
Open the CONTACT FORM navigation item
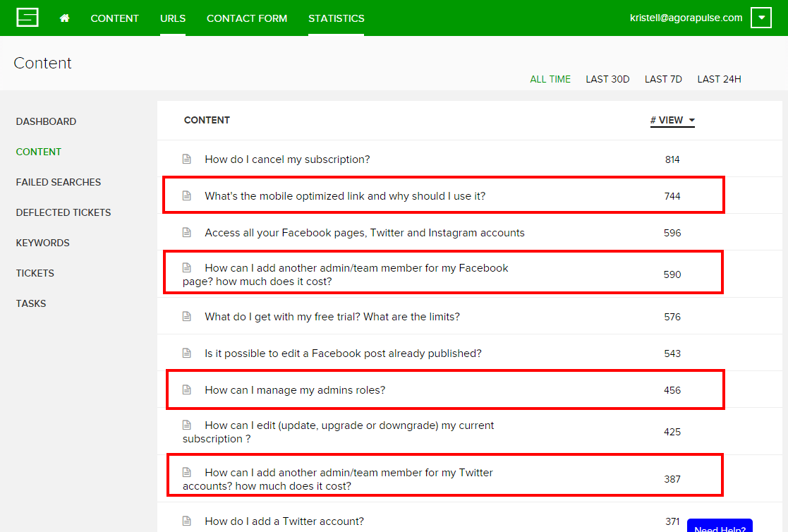tap(247, 18)
